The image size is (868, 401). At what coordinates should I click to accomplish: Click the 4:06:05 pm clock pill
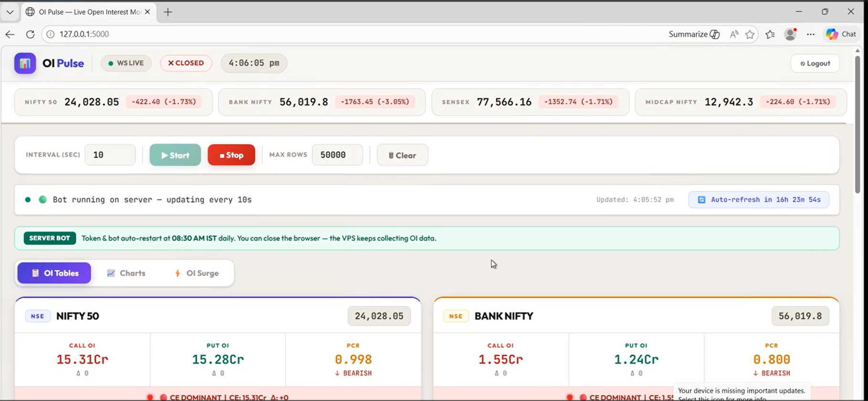[x=254, y=63]
